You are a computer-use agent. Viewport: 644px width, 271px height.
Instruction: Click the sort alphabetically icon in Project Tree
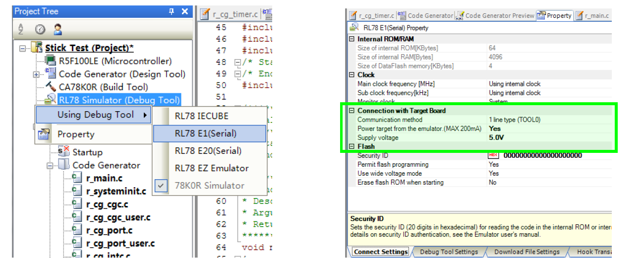pos(22,29)
